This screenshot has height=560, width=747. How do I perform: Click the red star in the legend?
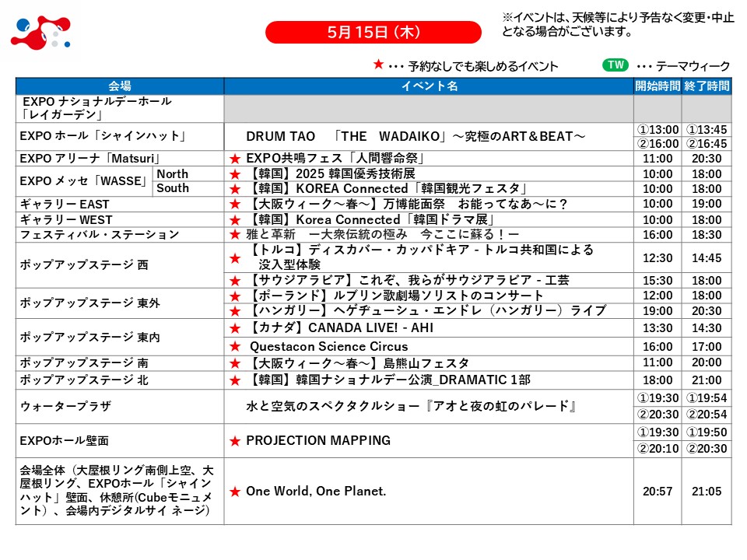(x=378, y=65)
